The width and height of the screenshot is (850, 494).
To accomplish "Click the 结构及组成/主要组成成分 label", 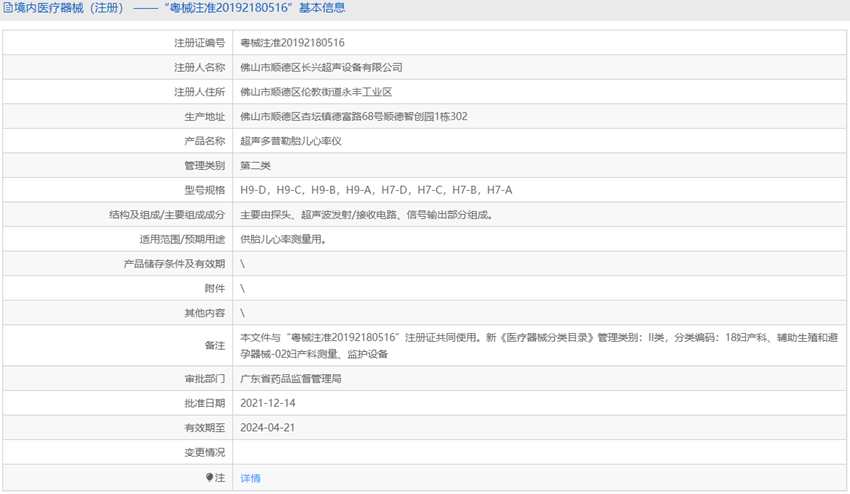I will pos(167,215).
